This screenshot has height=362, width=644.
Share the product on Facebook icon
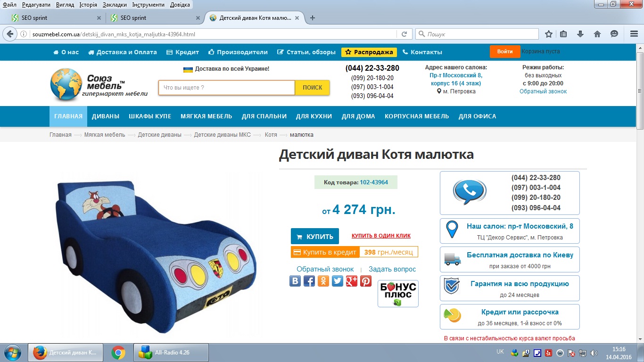[x=309, y=281]
